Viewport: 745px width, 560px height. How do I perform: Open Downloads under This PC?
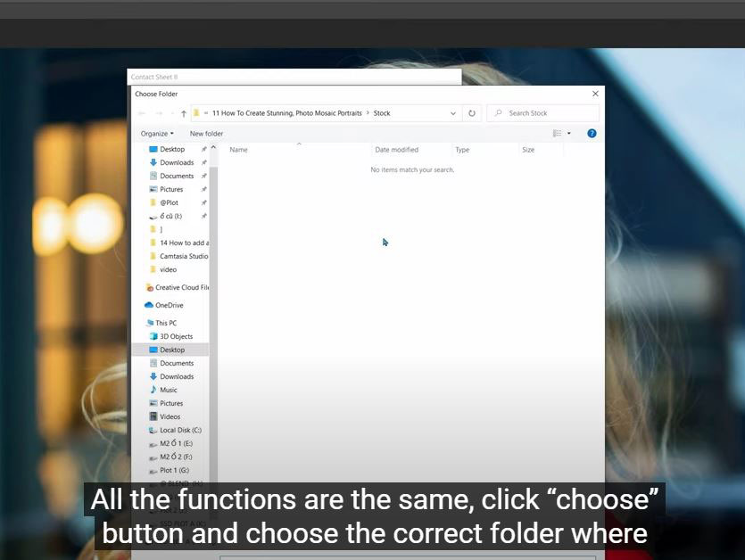177,376
